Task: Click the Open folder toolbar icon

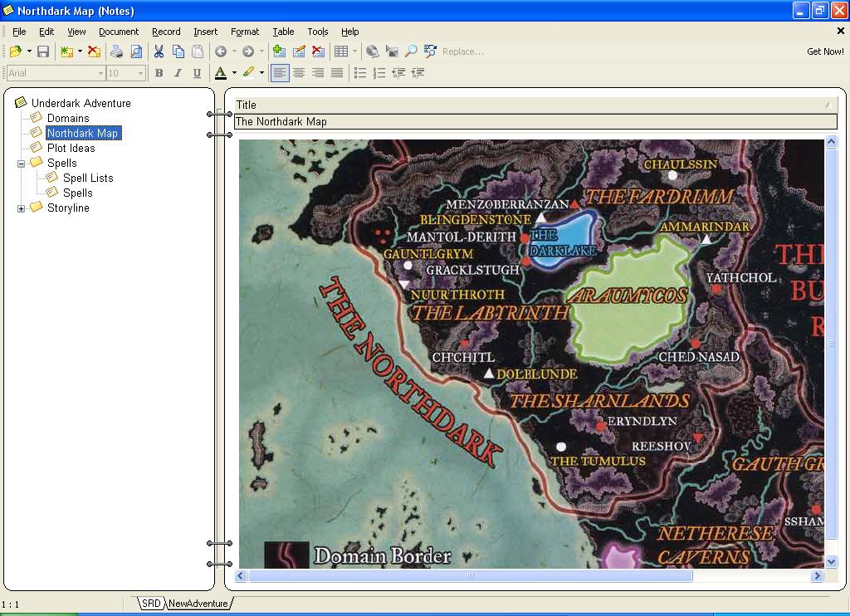Action: coord(15,51)
